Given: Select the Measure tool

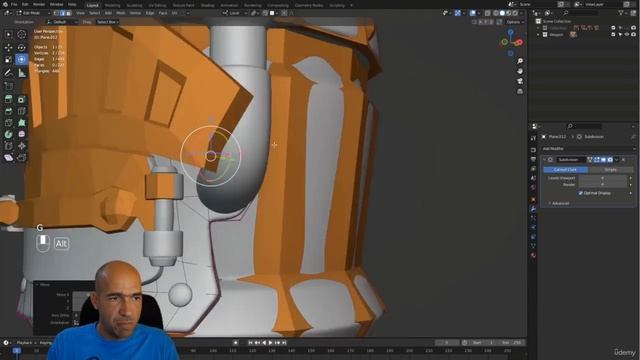Looking at the screenshot, I should click(x=22, y=73).
